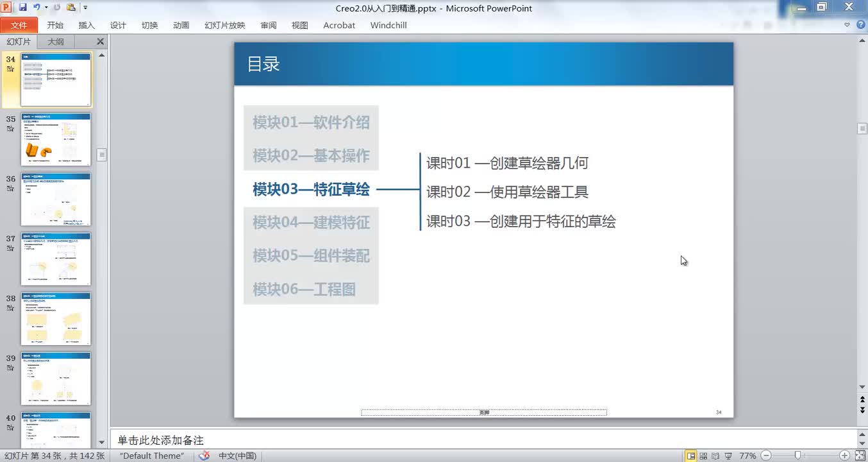
Task: Click the animation star icon under slide 38
Action: [10, 308]
